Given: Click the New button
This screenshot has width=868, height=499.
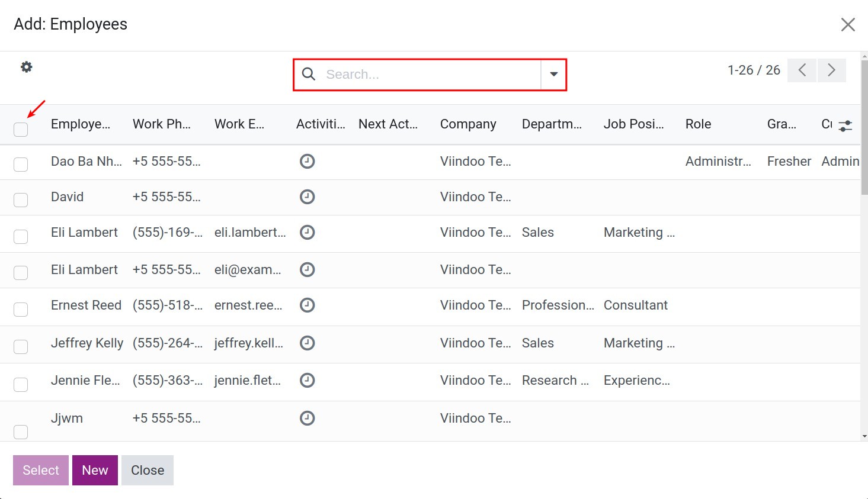Looking at the screenshot, I should (x=95, y=470).
